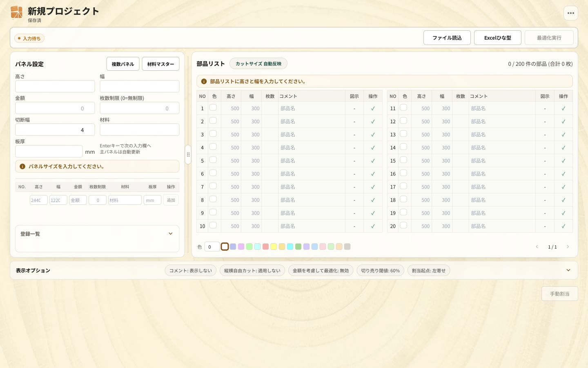
Task: Toggle the color checkbox in row 1
Action: click(213, 108)
